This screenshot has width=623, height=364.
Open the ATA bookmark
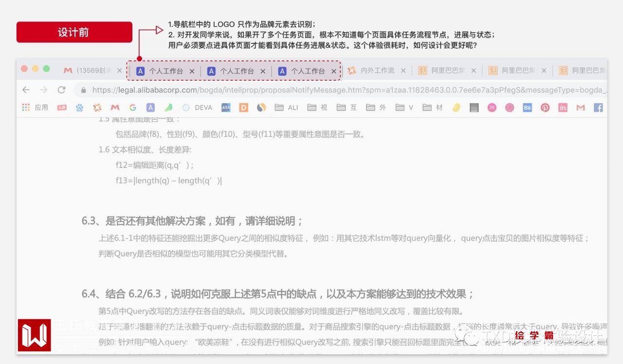(226, 108)
